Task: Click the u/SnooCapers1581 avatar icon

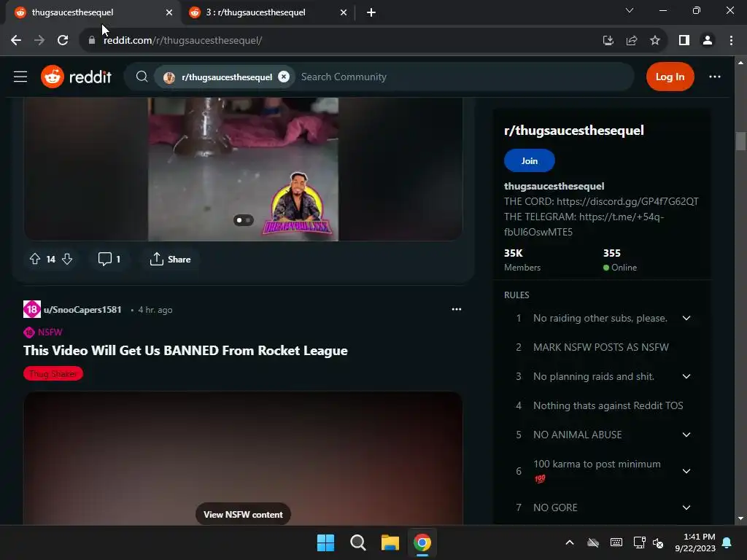Action: pyautogui.click(x=32, y=309)
